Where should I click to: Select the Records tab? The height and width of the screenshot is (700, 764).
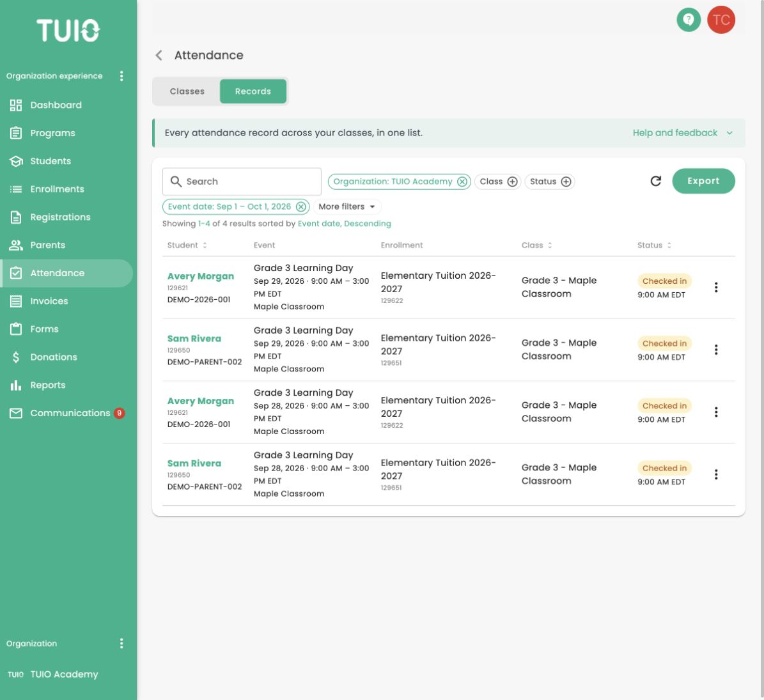[253, 91]
